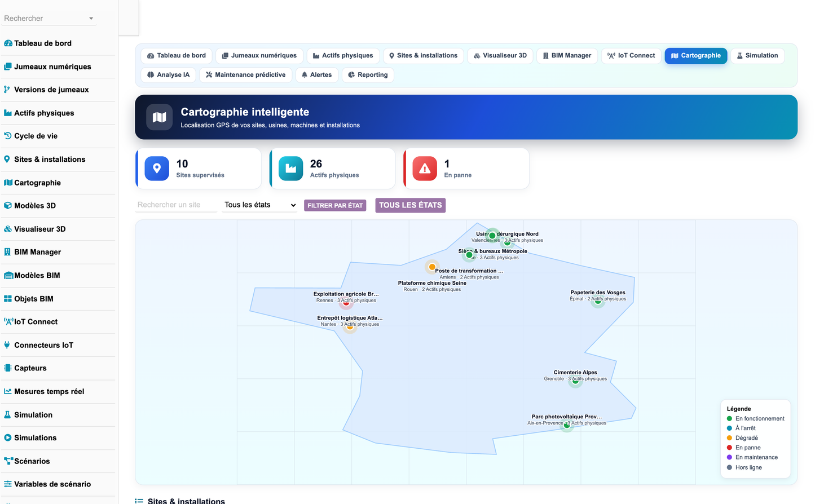Click the Scénarios diagram icon

coord(8,461)
